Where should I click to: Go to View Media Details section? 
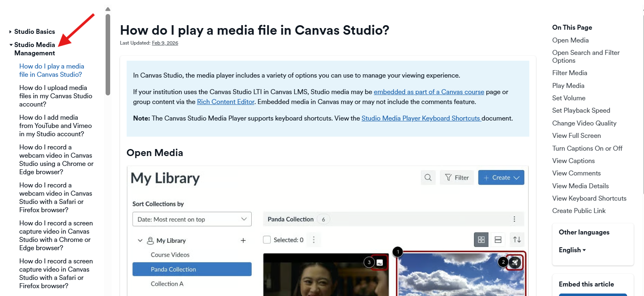pos(580,186)
